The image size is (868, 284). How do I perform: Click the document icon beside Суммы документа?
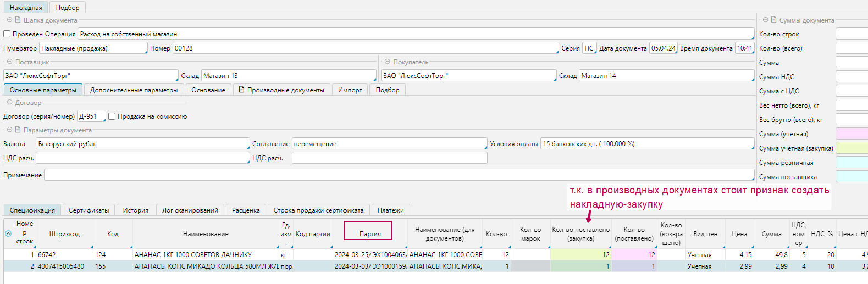(x=774, y=20)
